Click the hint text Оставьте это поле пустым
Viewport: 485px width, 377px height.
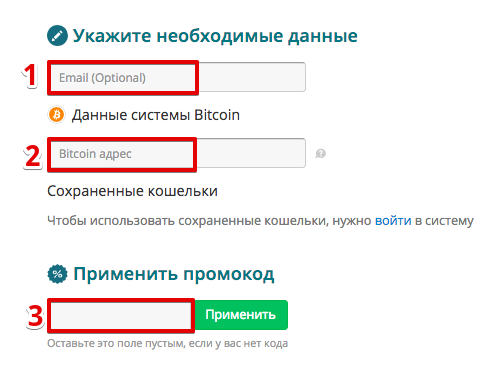(116, 343)
